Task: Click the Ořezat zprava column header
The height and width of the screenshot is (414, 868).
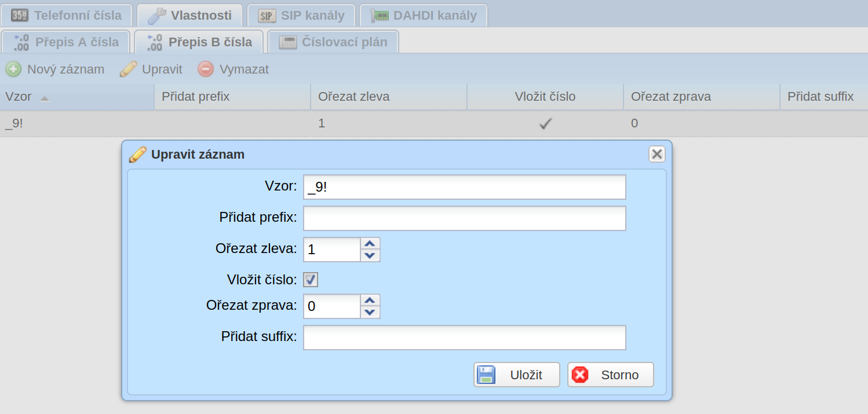Action: click(702, 97)
